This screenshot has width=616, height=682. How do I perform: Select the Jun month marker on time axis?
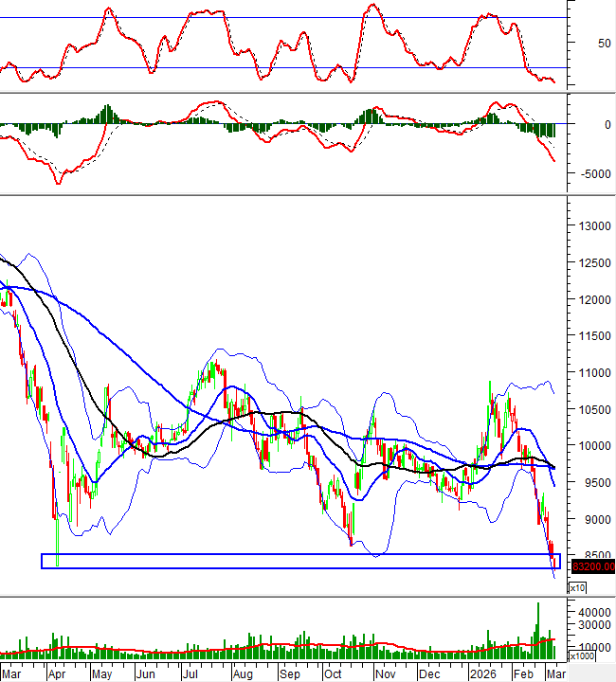(x=145, y=673)
